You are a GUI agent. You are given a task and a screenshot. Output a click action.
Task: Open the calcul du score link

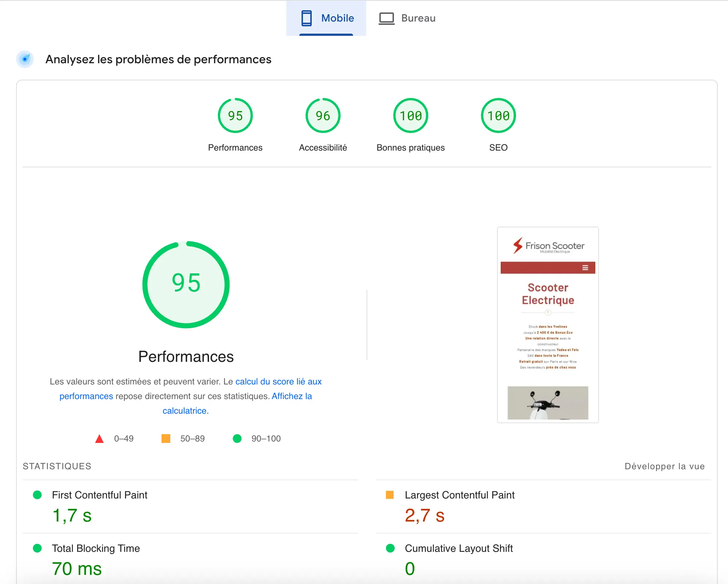click(278, 382)
